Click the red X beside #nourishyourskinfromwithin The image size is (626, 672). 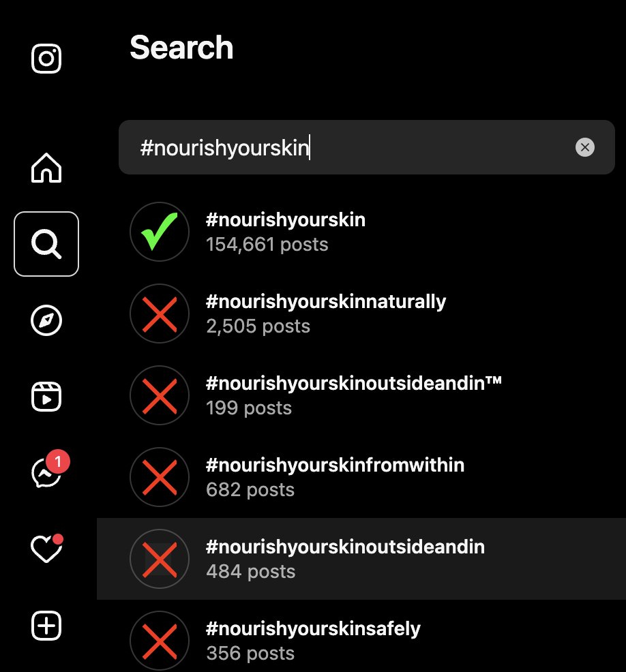point(159,477)
